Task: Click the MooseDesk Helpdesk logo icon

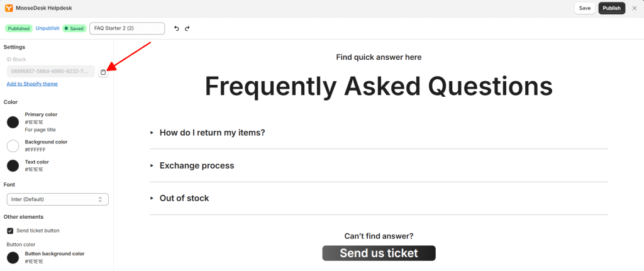Action: [9, 8]
